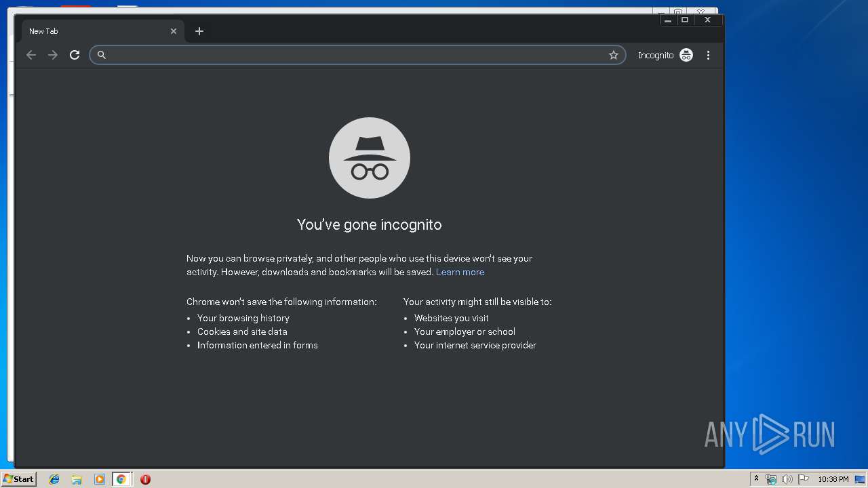This screenshot has height=488, width=868.
Task: Click 'Your employer or school' item
Action: tap(465, 331)
